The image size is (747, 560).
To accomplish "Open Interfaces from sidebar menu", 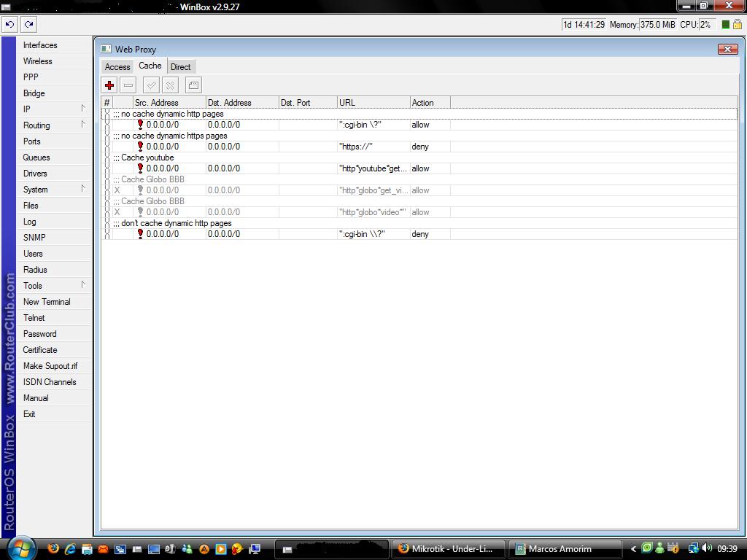I will click(x=54, y=44).
